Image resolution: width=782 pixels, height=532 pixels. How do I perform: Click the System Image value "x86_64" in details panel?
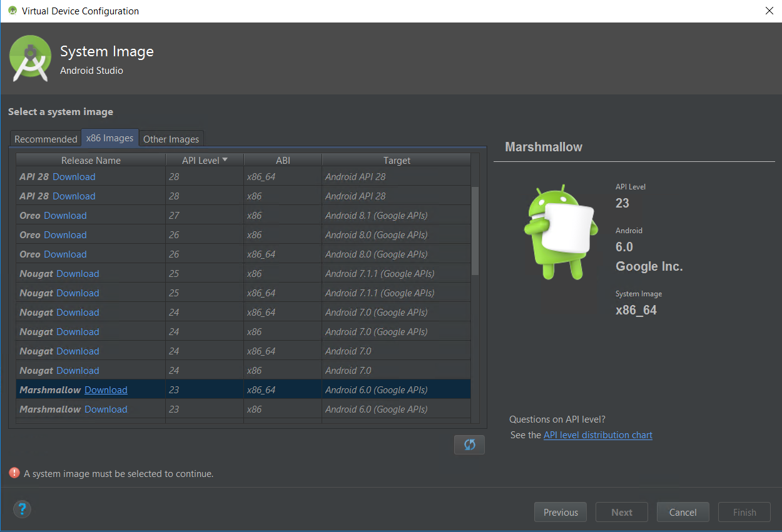636,310
